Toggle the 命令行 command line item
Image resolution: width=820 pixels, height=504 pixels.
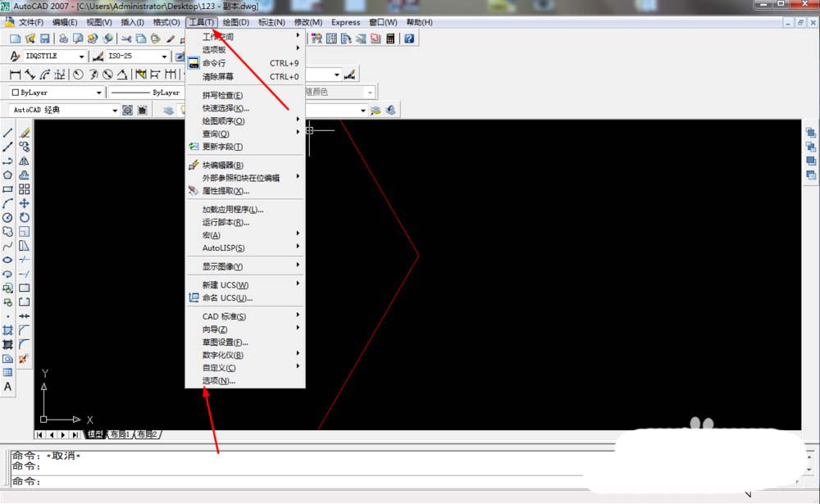pyautogui.click(x=245, y=63)
